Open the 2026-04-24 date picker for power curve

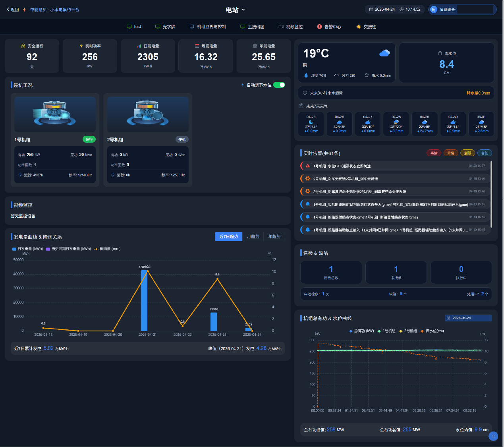468,318
